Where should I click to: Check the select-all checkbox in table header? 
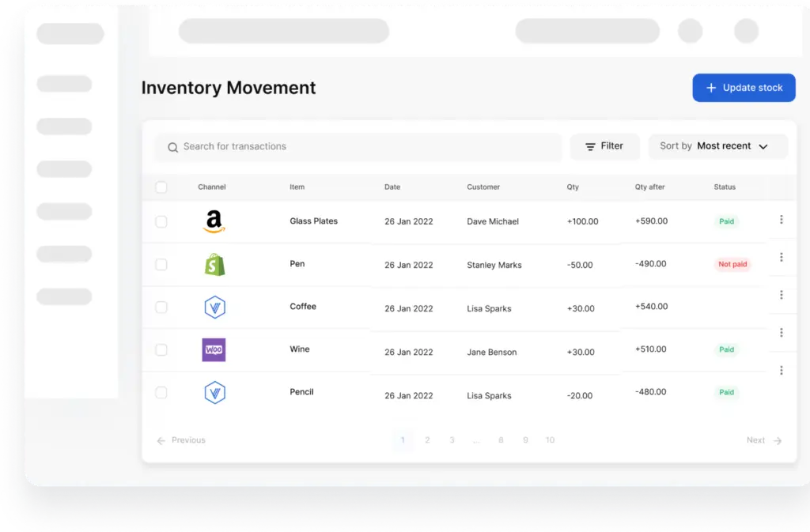[x=161, y=187]
